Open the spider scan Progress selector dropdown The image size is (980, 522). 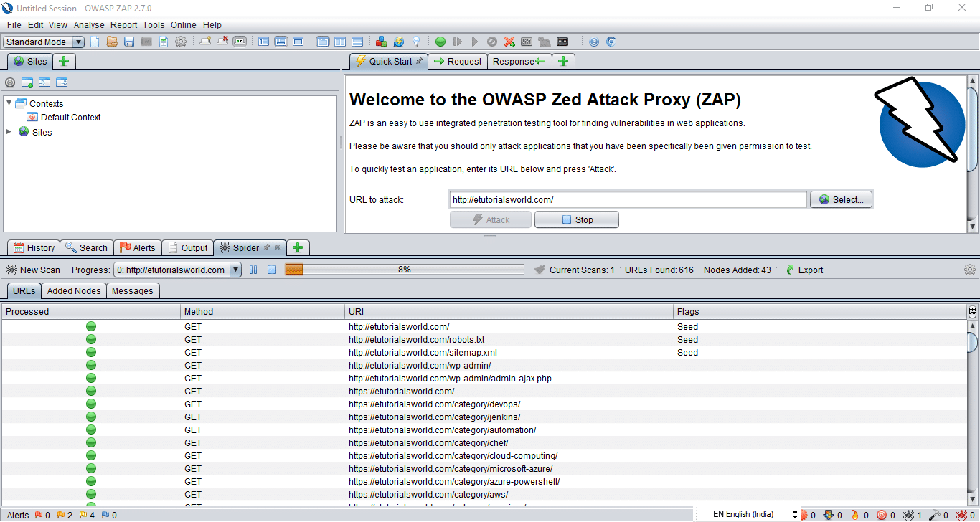pyautogui.click(x=235, y=270)
